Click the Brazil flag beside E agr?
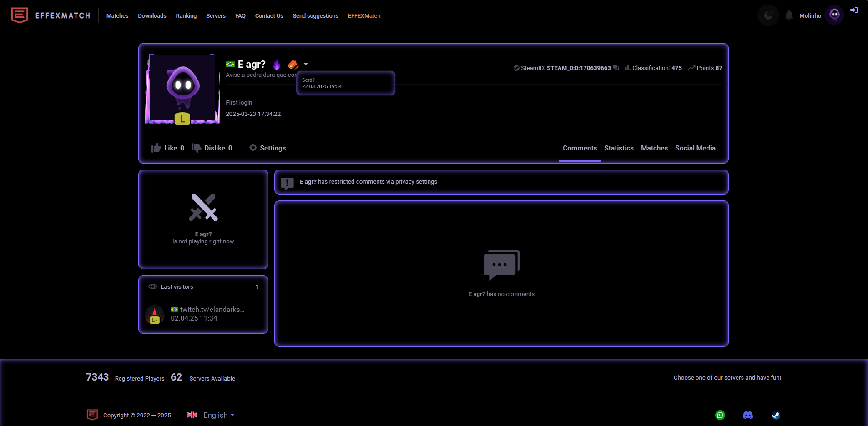Image resolution: width=868 pixels, height=426 pixels. [x=230, y=65]
